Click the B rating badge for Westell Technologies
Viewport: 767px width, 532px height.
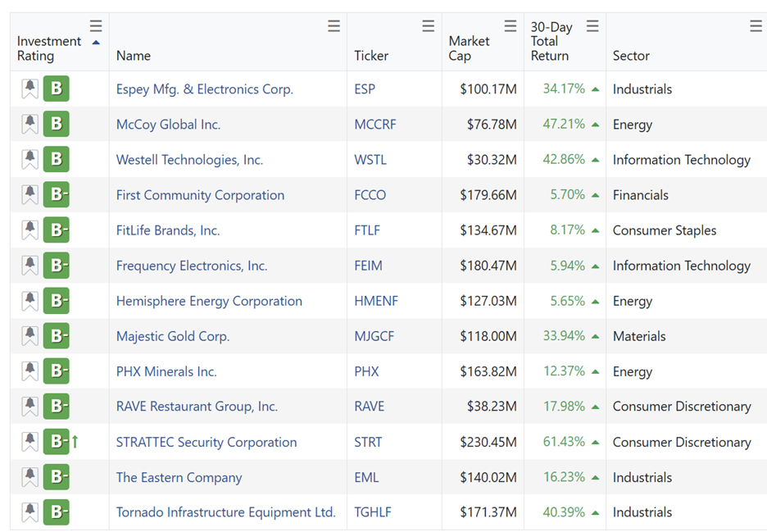coord(57,159)
